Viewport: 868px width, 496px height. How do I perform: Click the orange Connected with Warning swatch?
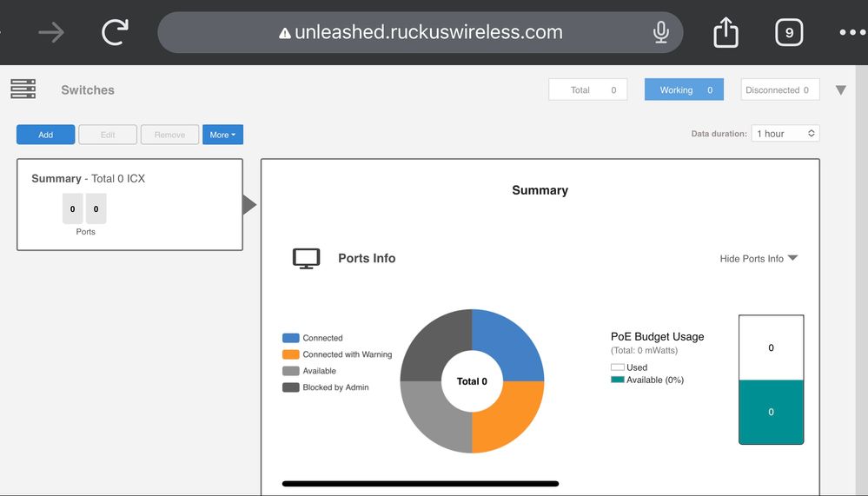(290, 354)
